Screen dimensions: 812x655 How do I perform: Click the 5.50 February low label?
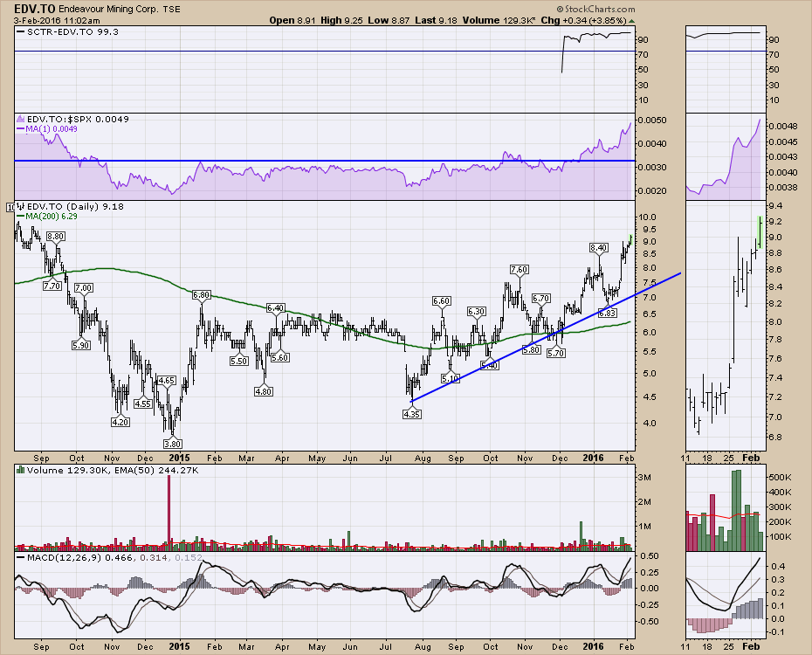238,361
